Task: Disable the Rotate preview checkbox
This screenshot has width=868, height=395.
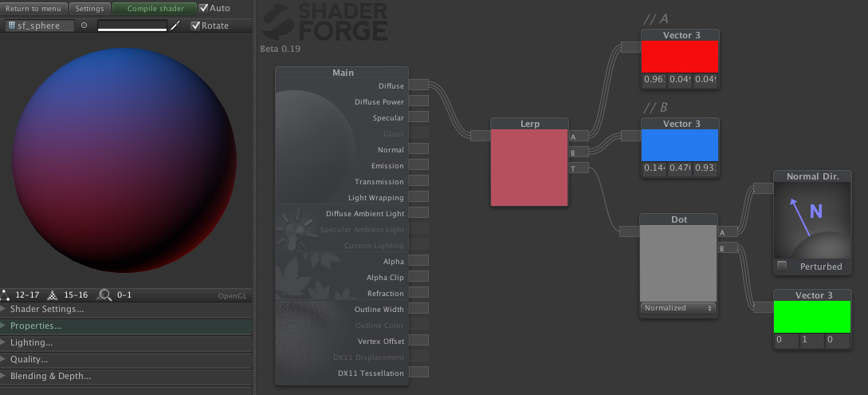Action: (x=195, y=26)
